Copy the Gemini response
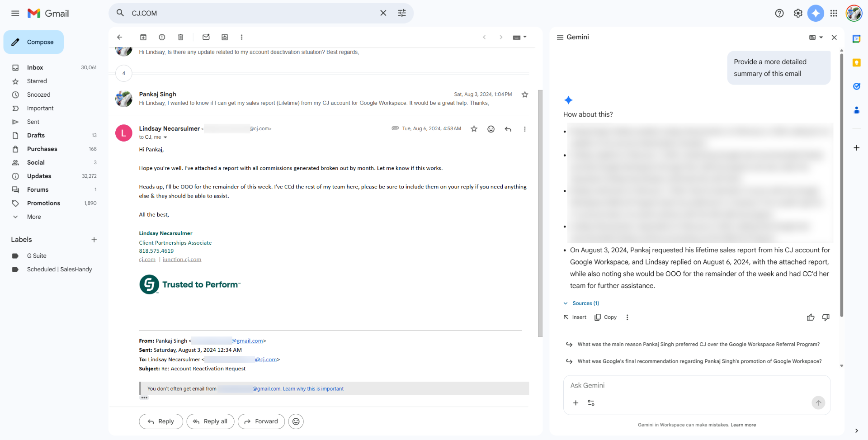This screenshot has height=440, width=868. click(606, 317)
